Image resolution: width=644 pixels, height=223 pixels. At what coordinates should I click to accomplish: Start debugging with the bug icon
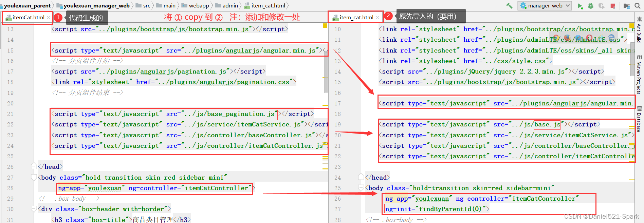[591, 6]
